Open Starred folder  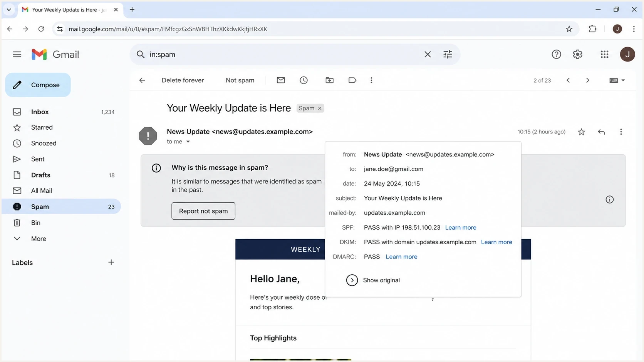pyautogui.click(x=61, y=127)
